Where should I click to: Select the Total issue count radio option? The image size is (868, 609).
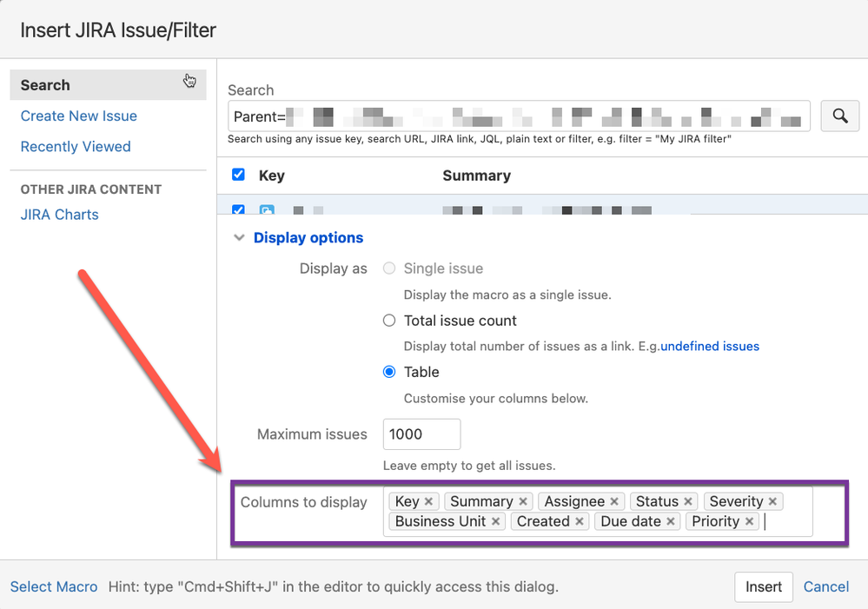(x=389, y=321)
